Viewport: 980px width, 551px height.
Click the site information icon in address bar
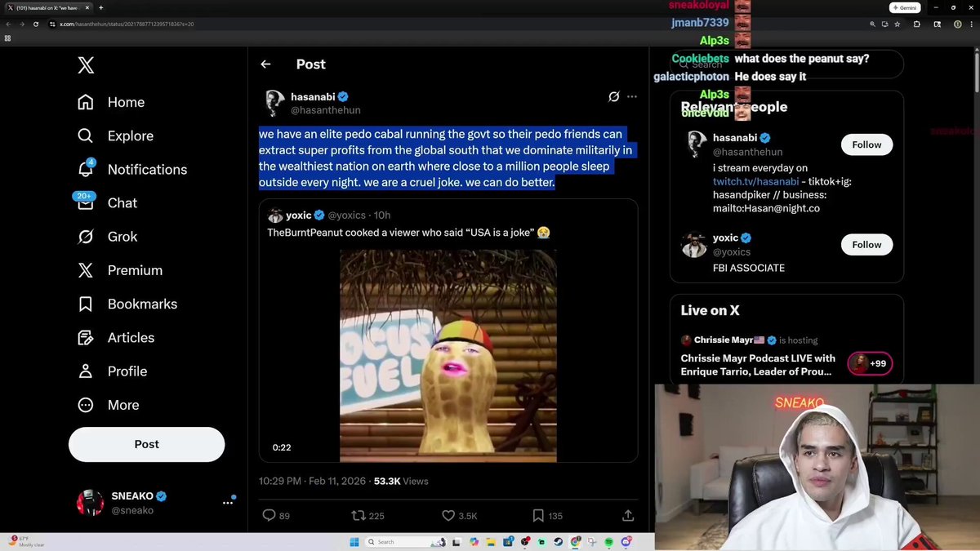(x=52, y=24)
